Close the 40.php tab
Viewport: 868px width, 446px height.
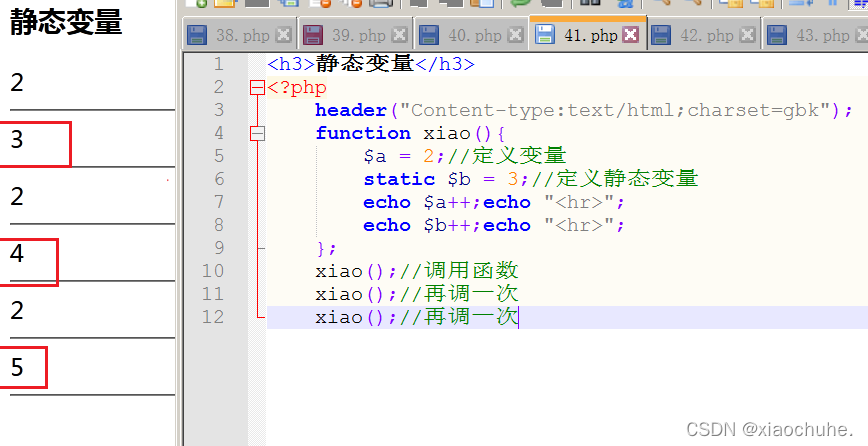coord(515,35)
